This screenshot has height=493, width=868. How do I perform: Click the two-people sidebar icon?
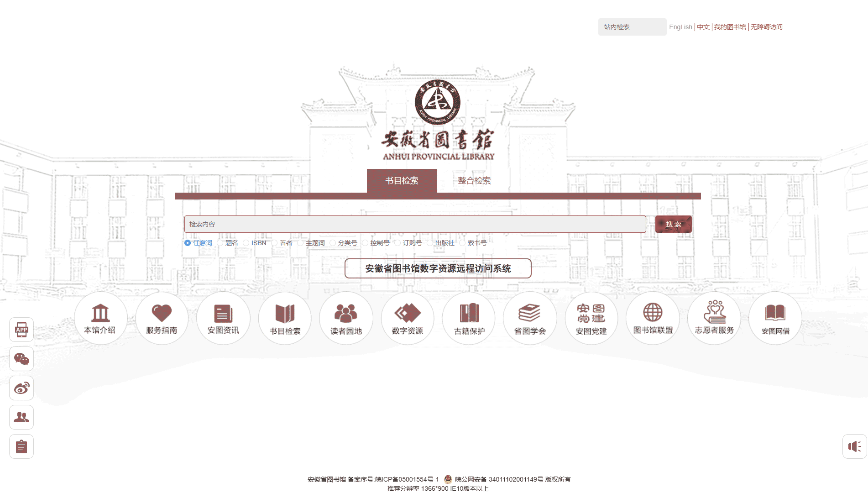tap(21, 417)
